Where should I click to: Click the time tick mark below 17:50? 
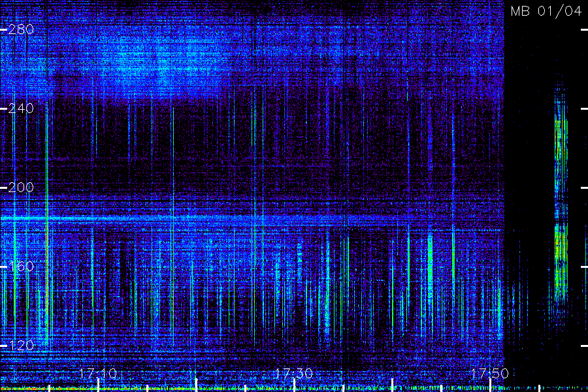click(490, 385)
